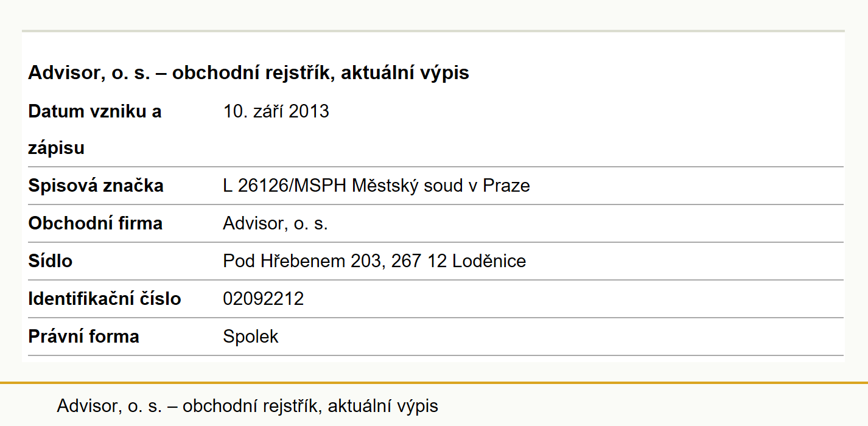The image size is (868, 426).
Task: Select the 'Identifikační číslo' label
Action: click(104, 299)
